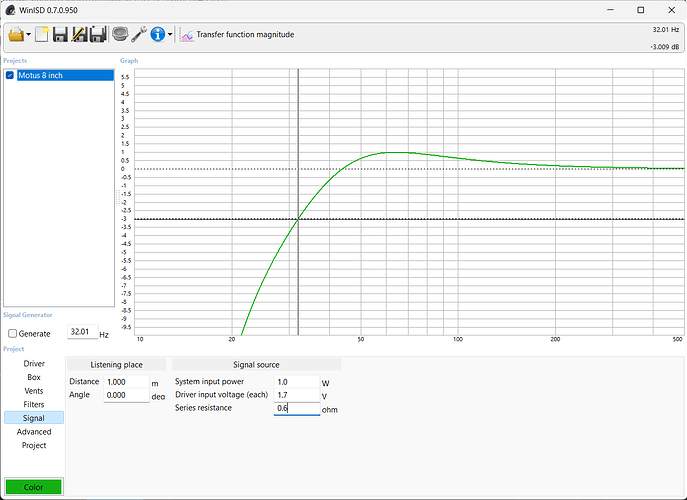Click the save-as floppy with pencil icon
This screenshot has height=500, width=687.
click(79, 35)
